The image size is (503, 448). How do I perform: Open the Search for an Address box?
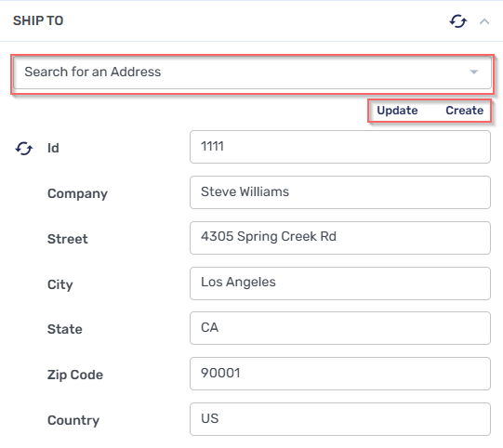252,72
